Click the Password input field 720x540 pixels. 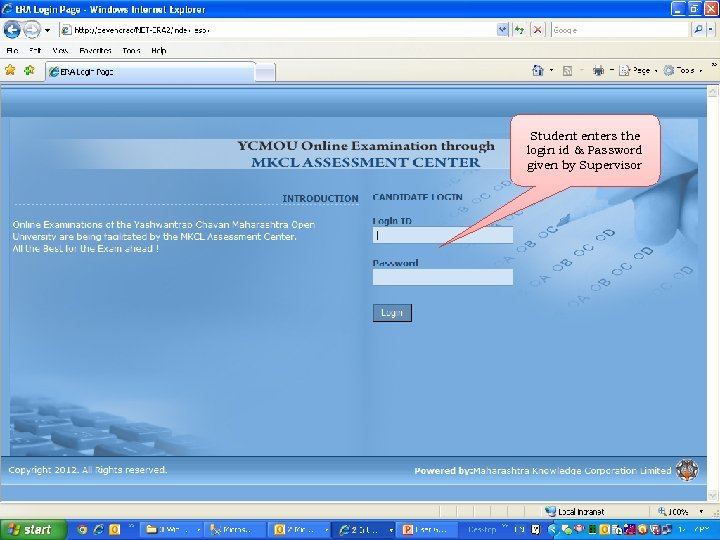coord(443,277)
